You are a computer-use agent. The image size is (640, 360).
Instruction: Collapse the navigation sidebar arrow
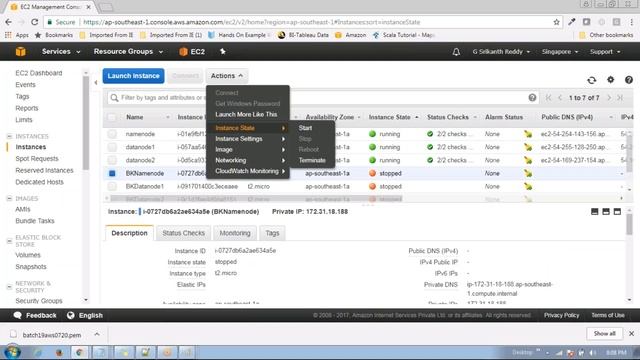click(96, 82)
